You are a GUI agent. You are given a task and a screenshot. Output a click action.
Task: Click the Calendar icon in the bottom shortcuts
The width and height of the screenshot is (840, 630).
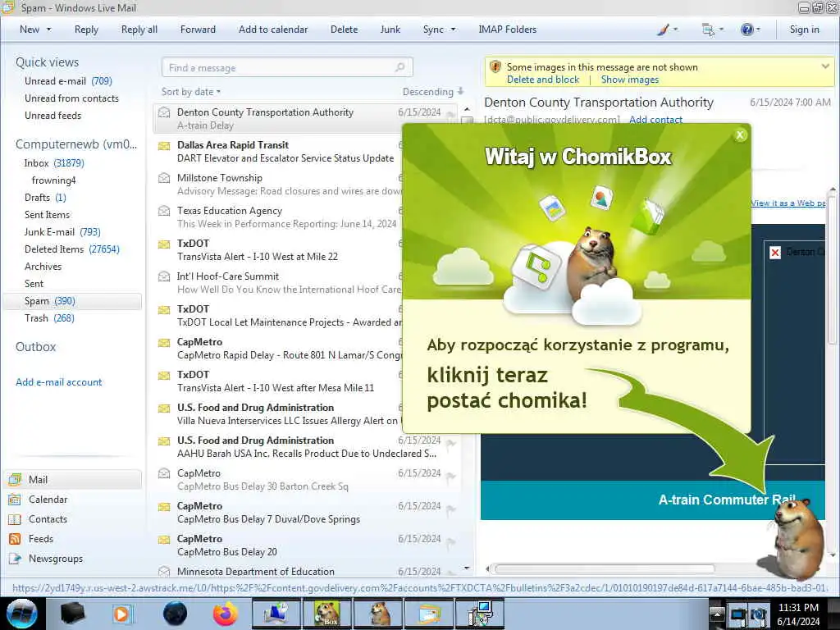tap(15, 500)
